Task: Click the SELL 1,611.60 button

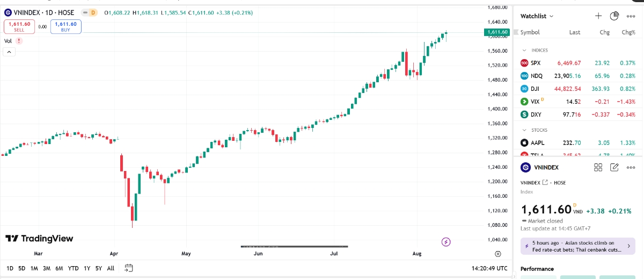Action: pos(20,27)
